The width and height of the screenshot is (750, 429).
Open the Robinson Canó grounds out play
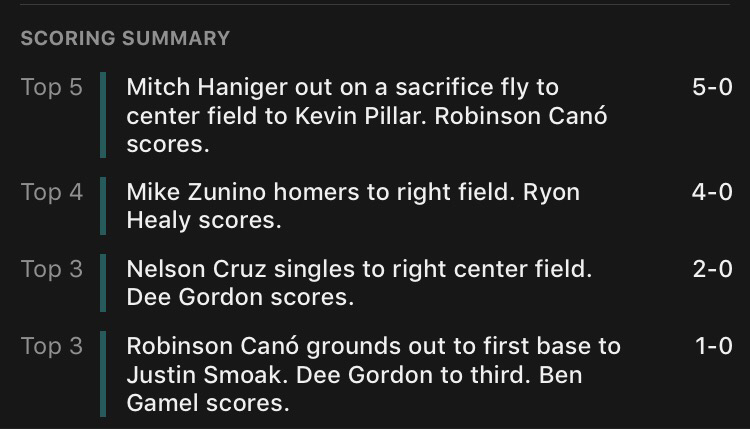(x=374, y=374)
